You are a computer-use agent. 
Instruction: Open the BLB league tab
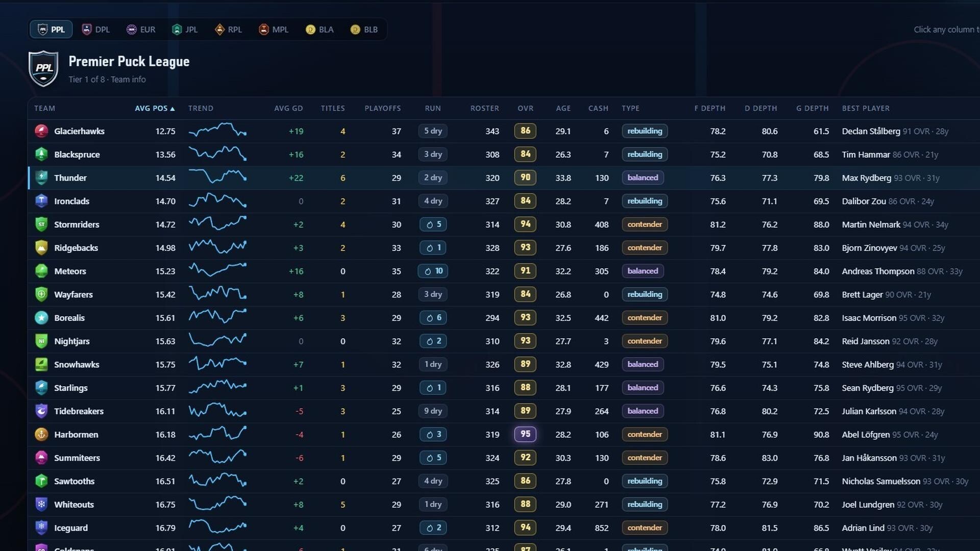tap(364, 30)
